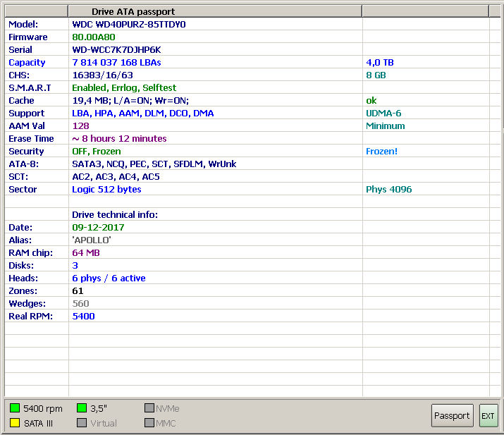Click the 'Model:' row label
This screenshot has width=504, height=435.
(x=23, y=25)
